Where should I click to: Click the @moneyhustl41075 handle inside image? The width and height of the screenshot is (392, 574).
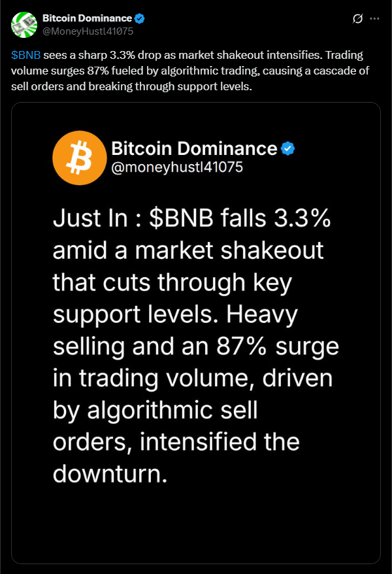click(177, 167)
